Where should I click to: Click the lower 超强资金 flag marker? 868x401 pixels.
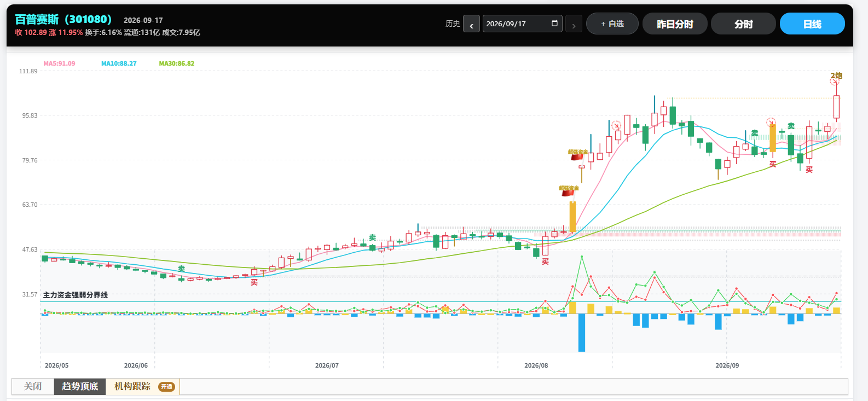(x=569, y=191)
